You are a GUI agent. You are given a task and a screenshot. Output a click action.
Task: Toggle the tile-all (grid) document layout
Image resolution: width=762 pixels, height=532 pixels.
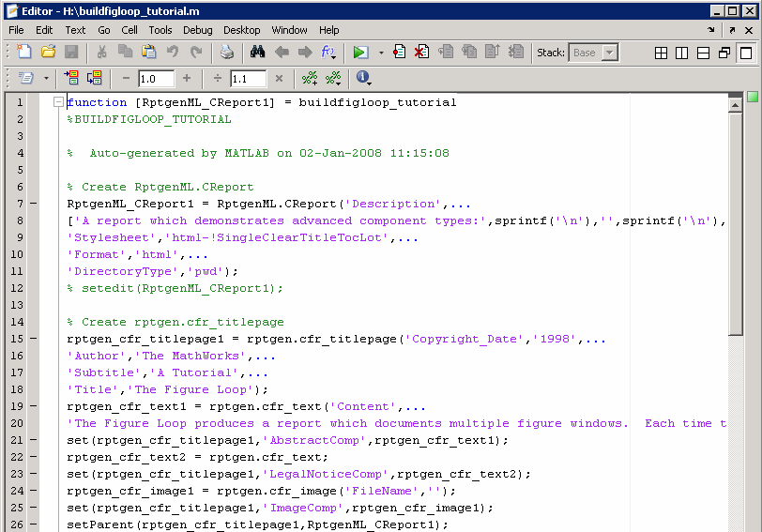click(x=662, y=53)
